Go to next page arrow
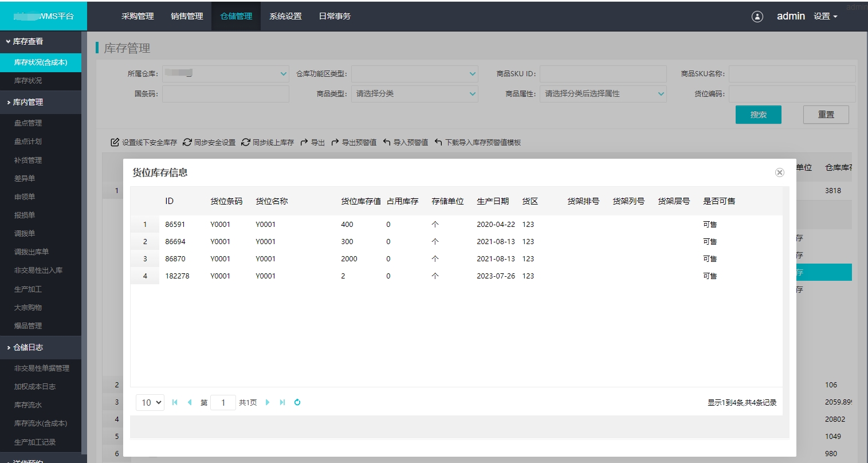 pos(268,403)
